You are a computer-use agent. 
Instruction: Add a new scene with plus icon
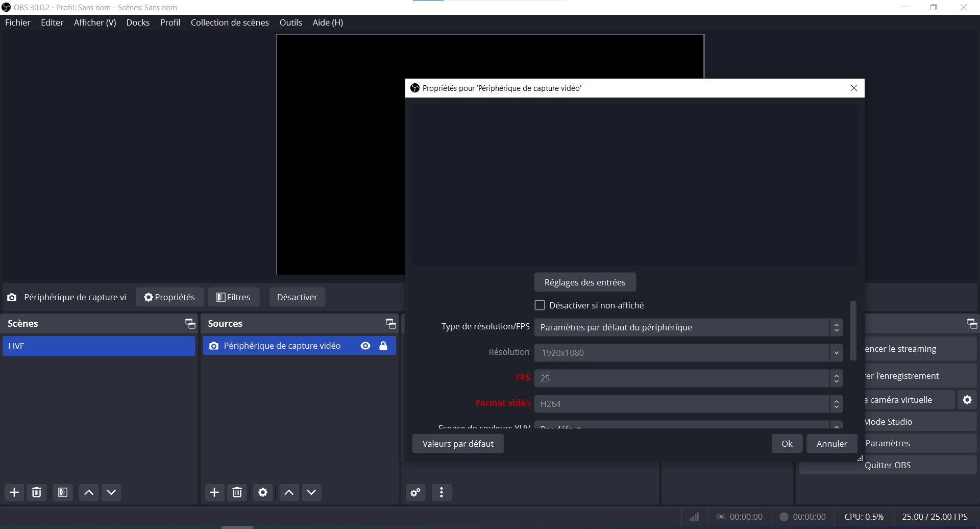[x=14, y=492]
